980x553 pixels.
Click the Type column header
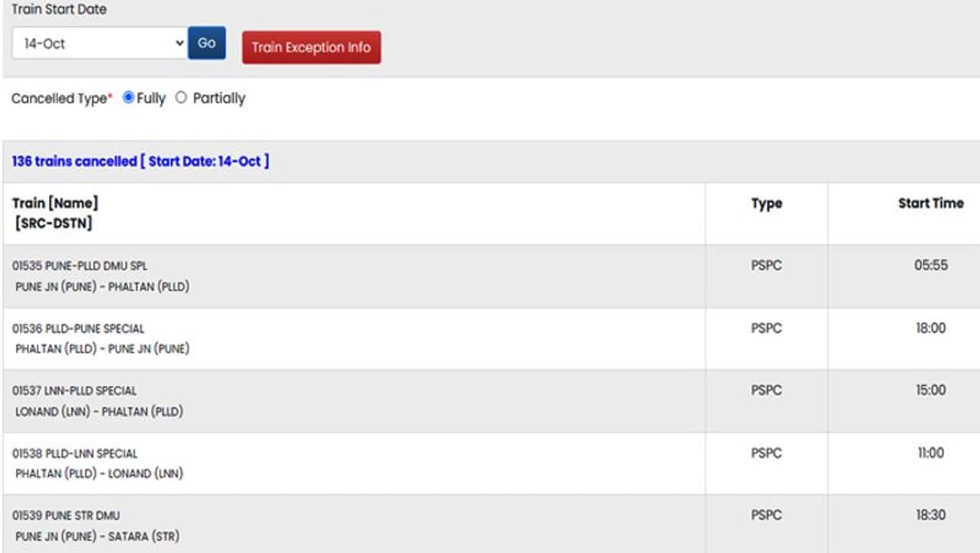(766, 204)
